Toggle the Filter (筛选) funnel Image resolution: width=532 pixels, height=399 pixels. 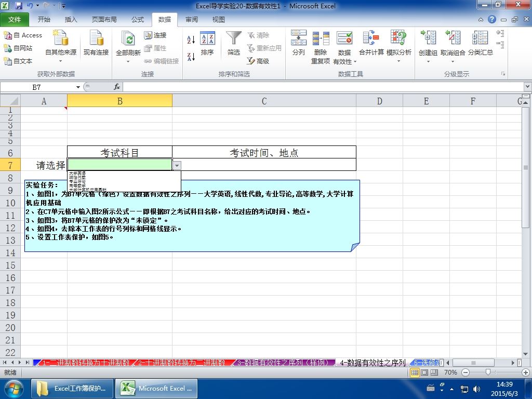point(234,43)
